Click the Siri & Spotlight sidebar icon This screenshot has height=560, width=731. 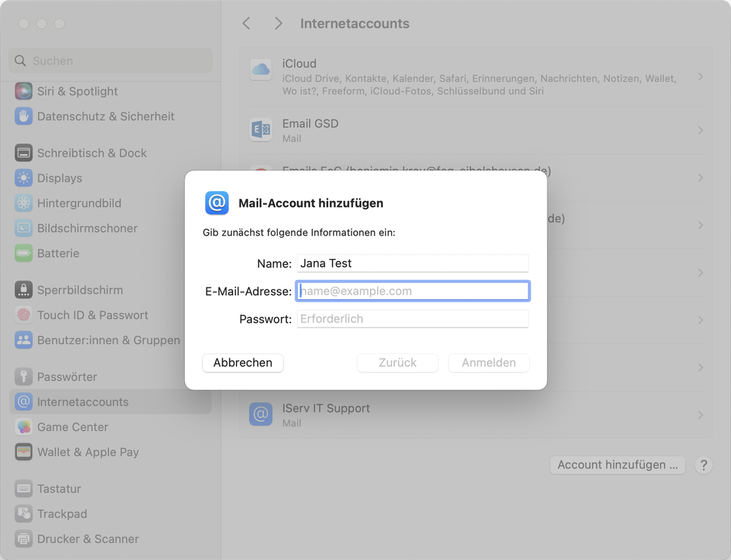pos(24,91)
